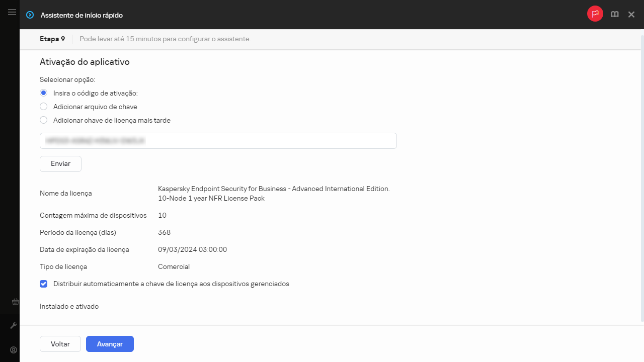Open the hamburger main menu
Viewport: 644px width, 362px height.
[12, 12]
